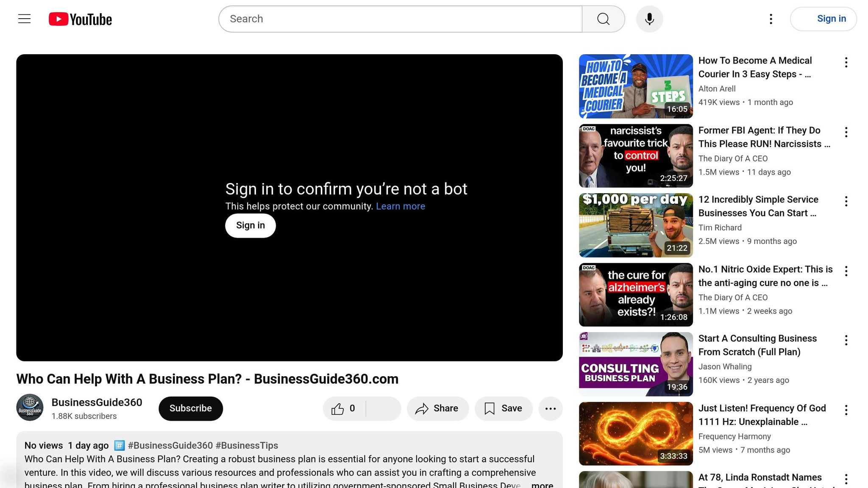Expand the description with ...more
Viewport: 868px width, 488px height.
[542, 485]
